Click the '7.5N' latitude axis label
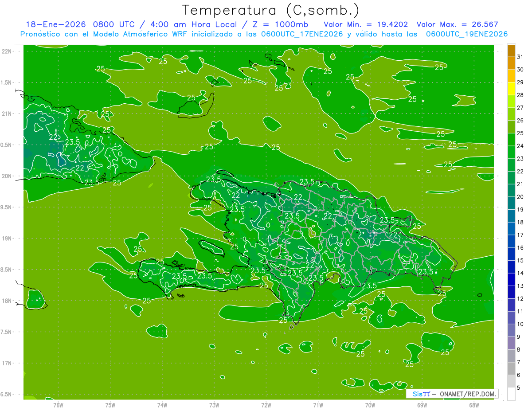The height and width of the screenshot is (411, 532). coord(6,332)
